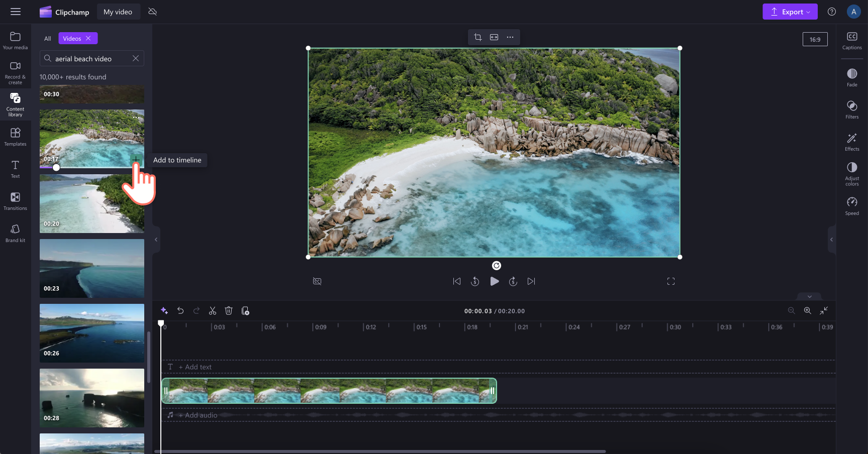Duplicate the selected clip using the duplicate icon

pyautogui.click(x=245, y=310)
